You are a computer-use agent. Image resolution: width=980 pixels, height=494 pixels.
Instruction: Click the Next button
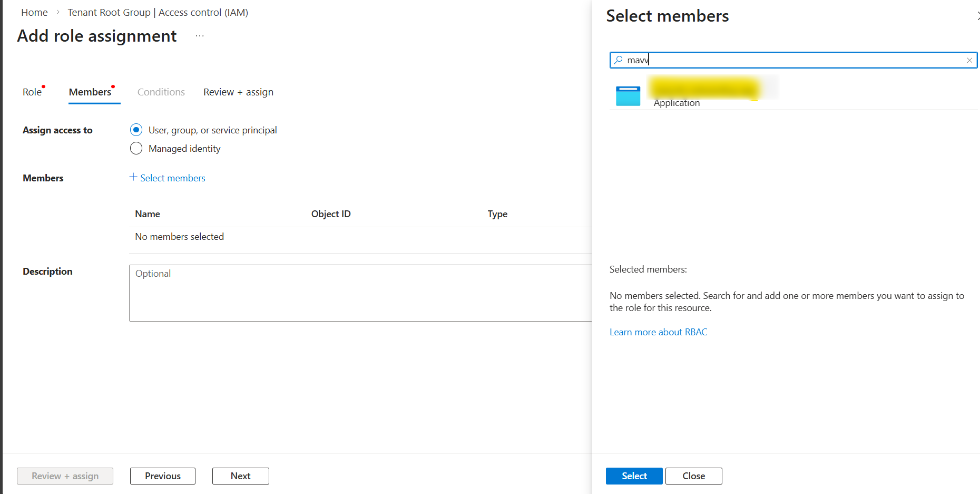[x=240, y=476]
